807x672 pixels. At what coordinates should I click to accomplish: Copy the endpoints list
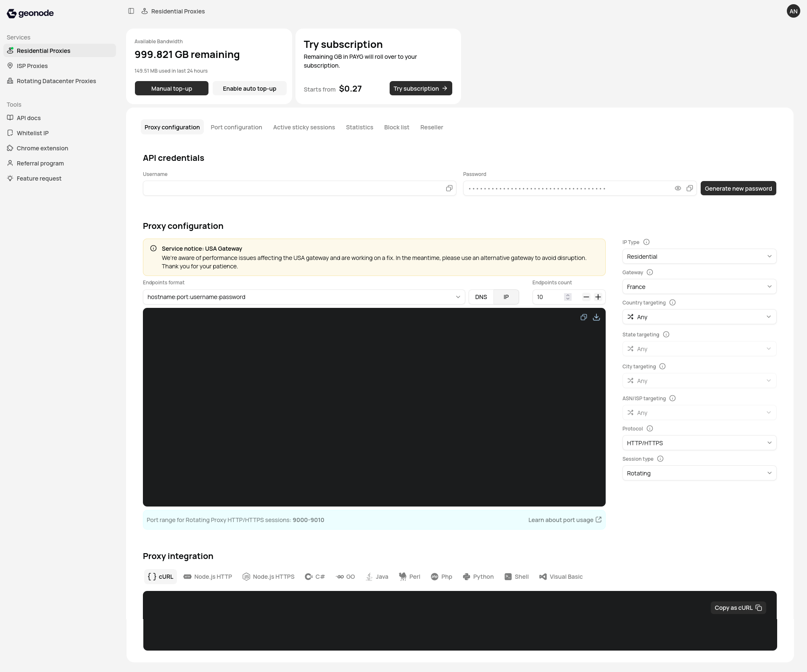[x=584, y=317]
